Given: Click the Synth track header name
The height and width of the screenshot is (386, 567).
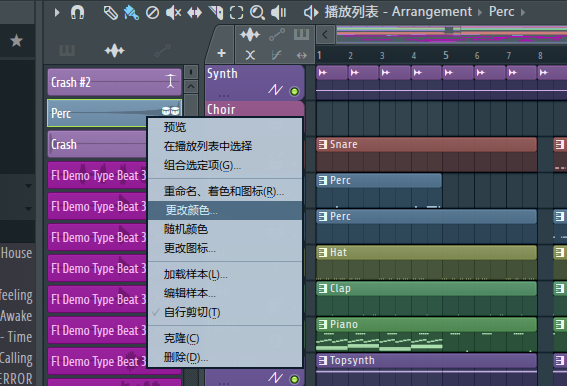Looking at the screenshot, I should coord(222,74).
